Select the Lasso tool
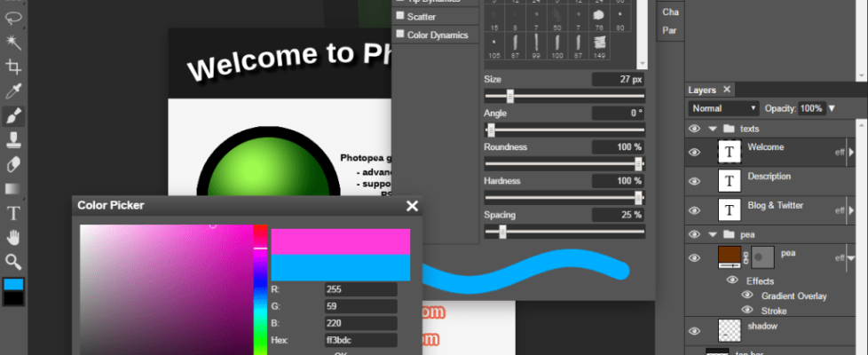Image resolution: width=868 pixels, height=355 pixels. [13, 18]
